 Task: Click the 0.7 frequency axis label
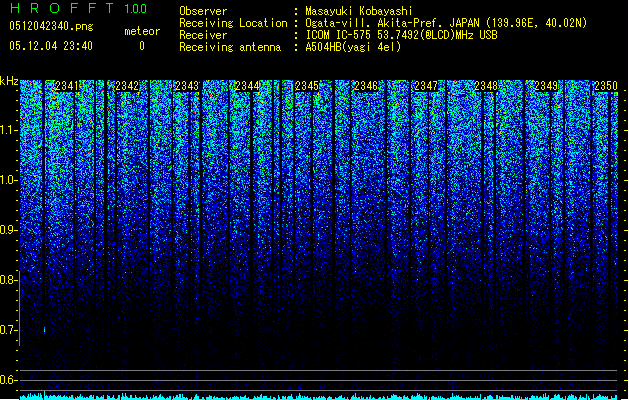click(8, 330)
